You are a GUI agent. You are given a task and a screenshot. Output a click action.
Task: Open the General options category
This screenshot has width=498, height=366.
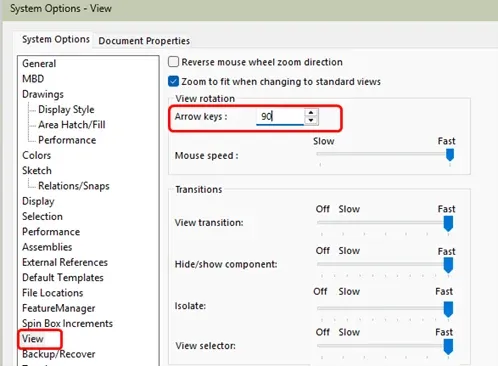point(39,63)
